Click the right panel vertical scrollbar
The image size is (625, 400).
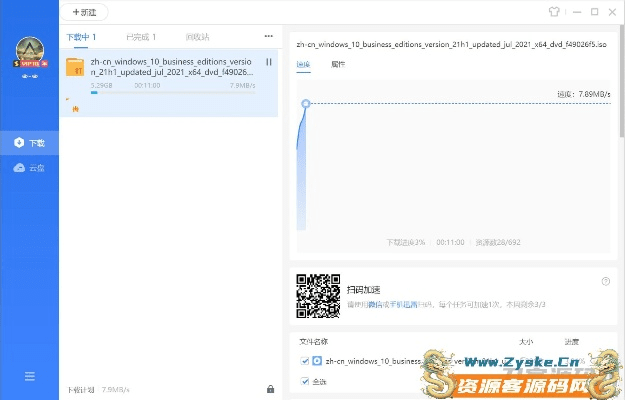[x=622, y=81]
